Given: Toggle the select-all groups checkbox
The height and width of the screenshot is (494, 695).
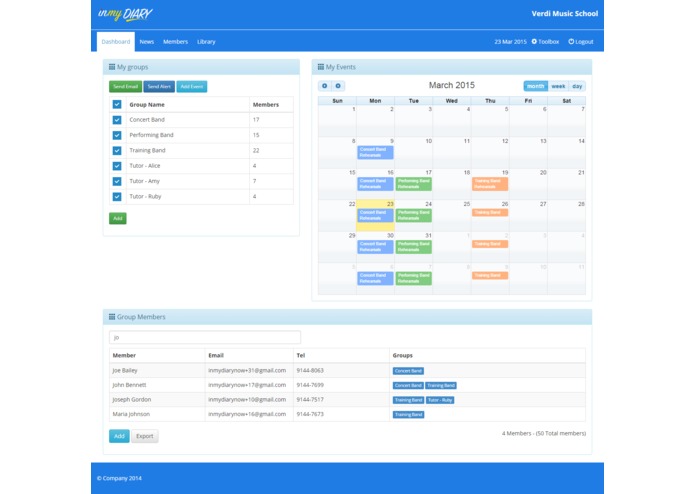Looking at the screenshot, I should pos(117,105).
